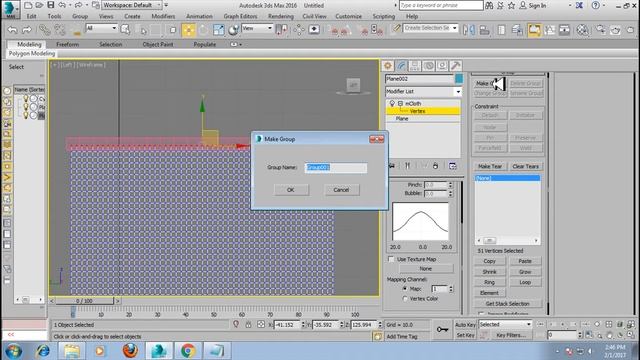Click the Make Tear button
This screenshot has width=640, height=360.
pyautogui.click(x=490, y=167)
